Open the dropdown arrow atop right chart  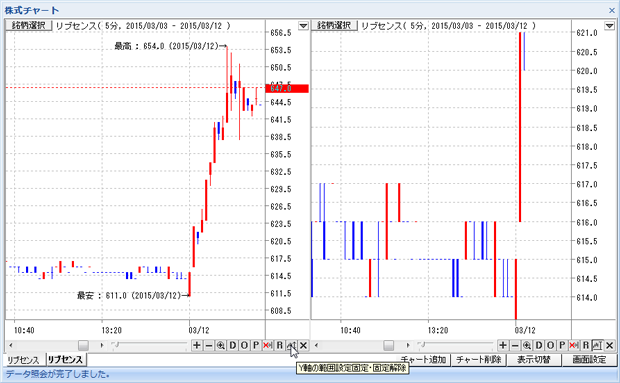point(609,26)
